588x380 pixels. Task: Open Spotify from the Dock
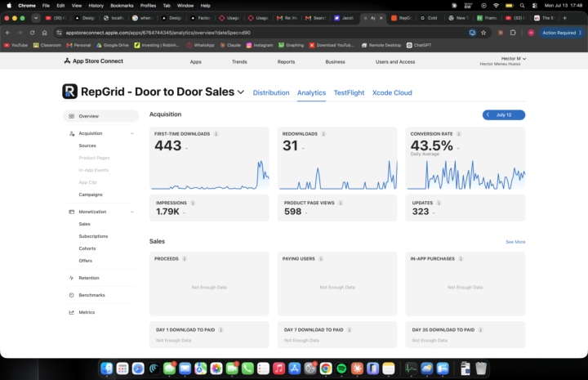click(x=341, y=369)
